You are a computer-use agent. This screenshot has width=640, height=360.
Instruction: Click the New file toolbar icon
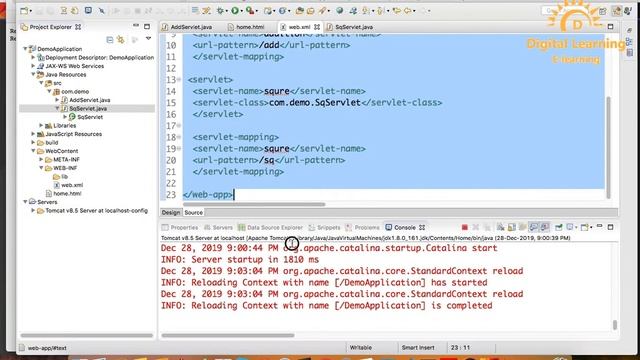[x=24, y=11]
